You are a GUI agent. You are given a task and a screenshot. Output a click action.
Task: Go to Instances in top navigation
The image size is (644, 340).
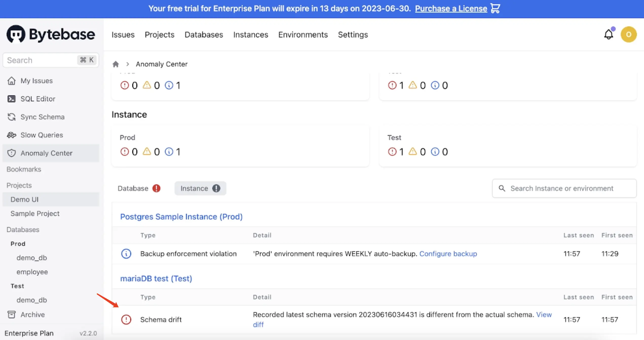251,34
